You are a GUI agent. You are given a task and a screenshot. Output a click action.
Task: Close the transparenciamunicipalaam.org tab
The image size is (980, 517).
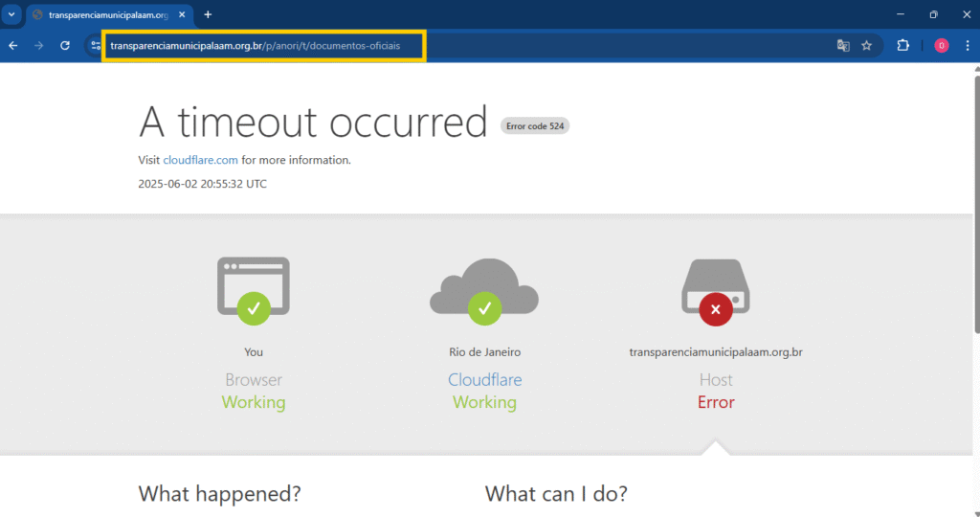[182, 14]
